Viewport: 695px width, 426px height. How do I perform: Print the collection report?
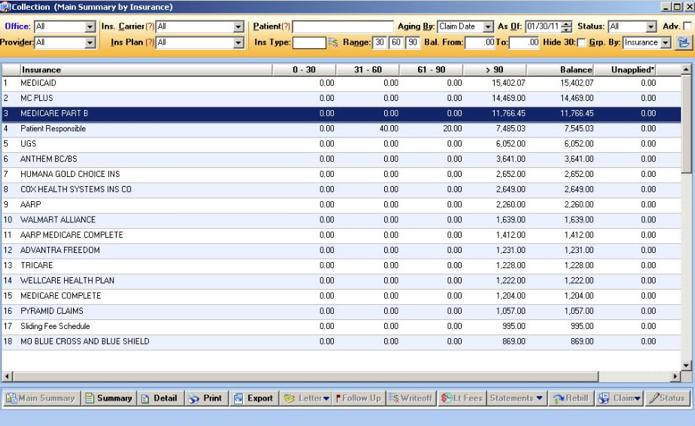click(206, 398)
